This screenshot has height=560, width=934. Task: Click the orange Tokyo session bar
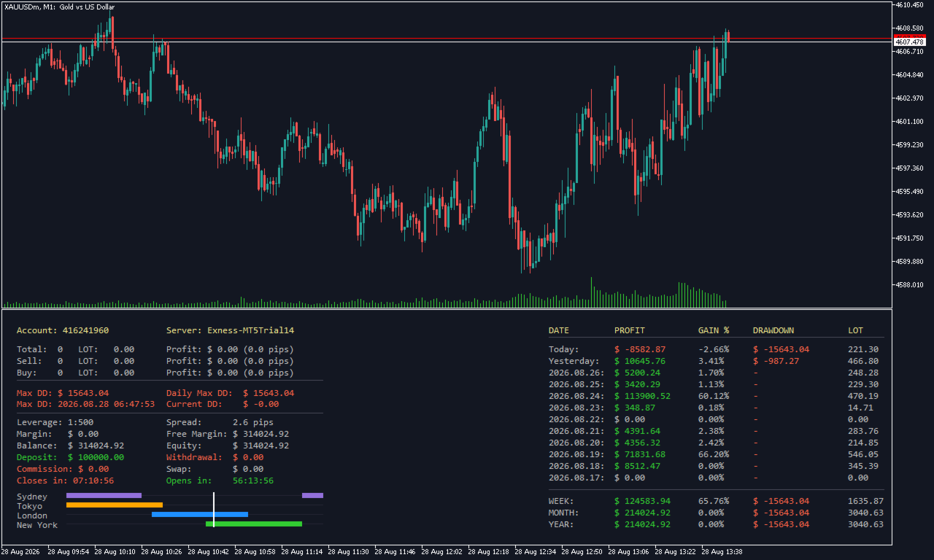(x=115, y=505)
